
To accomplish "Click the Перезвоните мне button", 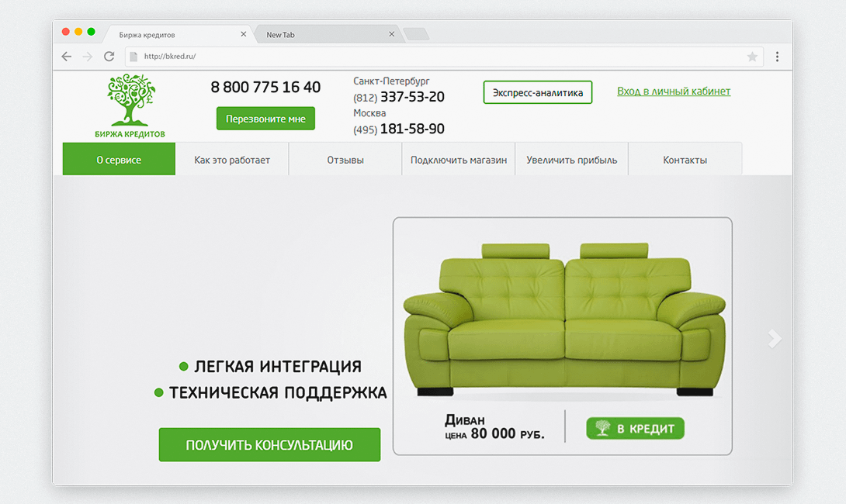I will (x=265, y=119).
